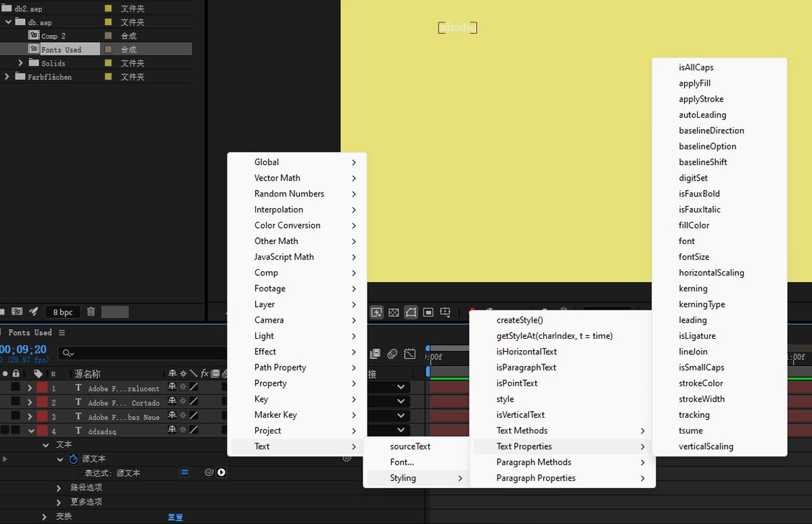812x524 pixels.
Task: Toggle continuous rasterize switch on layer 1
Action: (x=183, y=387)
